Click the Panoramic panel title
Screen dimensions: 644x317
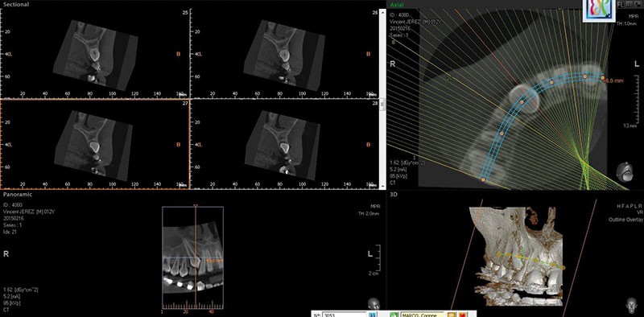click(x=17, y=194)
